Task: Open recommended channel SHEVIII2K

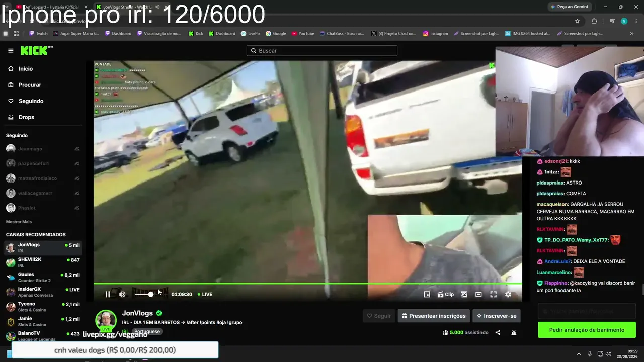Action: (x=43, y=262)
